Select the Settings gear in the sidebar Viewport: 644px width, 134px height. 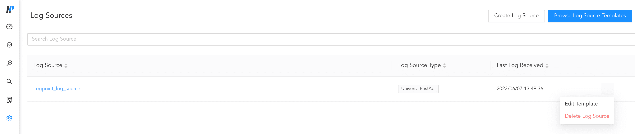click(9, 118)
